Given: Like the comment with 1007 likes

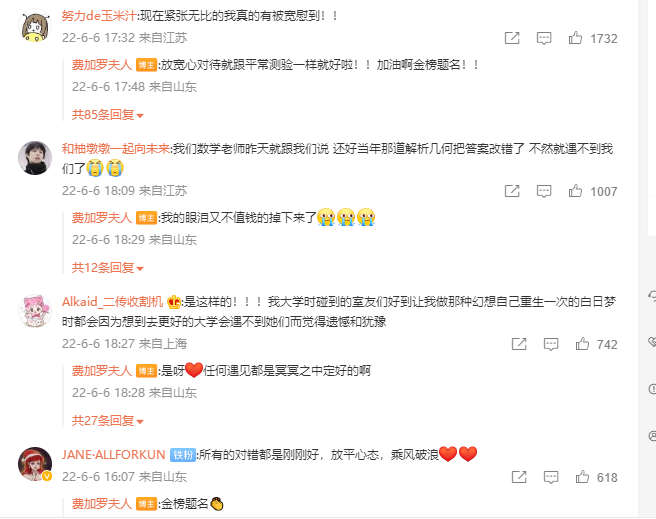Looking at the screenshot, I should click(x=575, y=191).
